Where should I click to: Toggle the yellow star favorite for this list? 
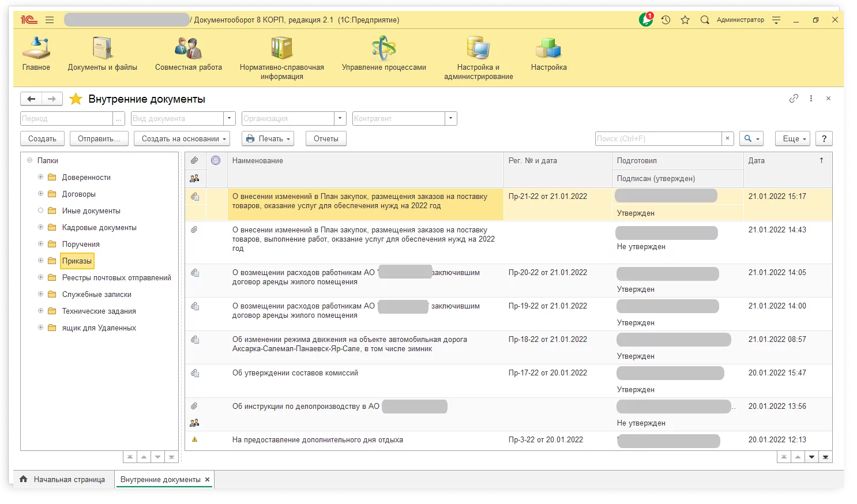click(x=76, y=99)
